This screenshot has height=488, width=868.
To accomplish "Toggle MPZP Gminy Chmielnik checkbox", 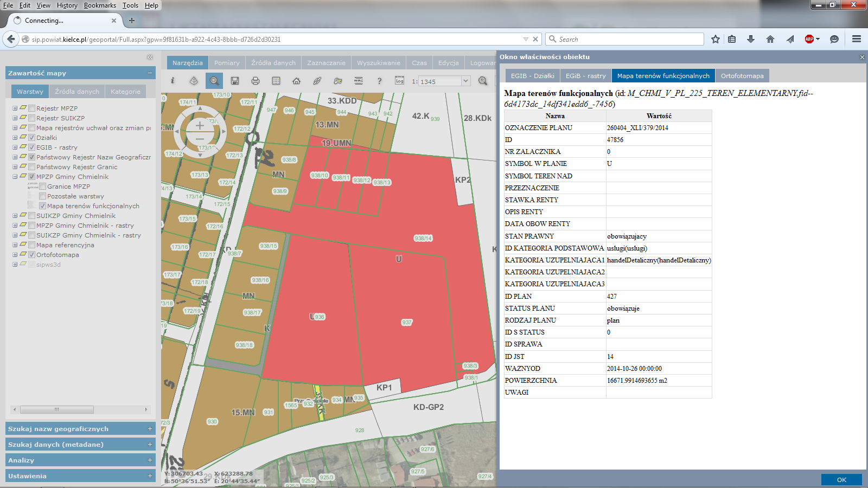I will [32, 177].
